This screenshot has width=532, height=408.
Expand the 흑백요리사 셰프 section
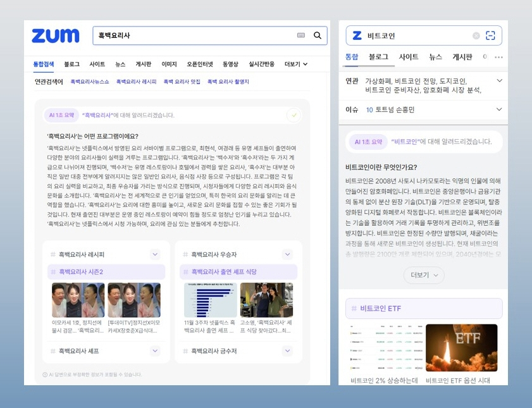[x=154, y=351]
